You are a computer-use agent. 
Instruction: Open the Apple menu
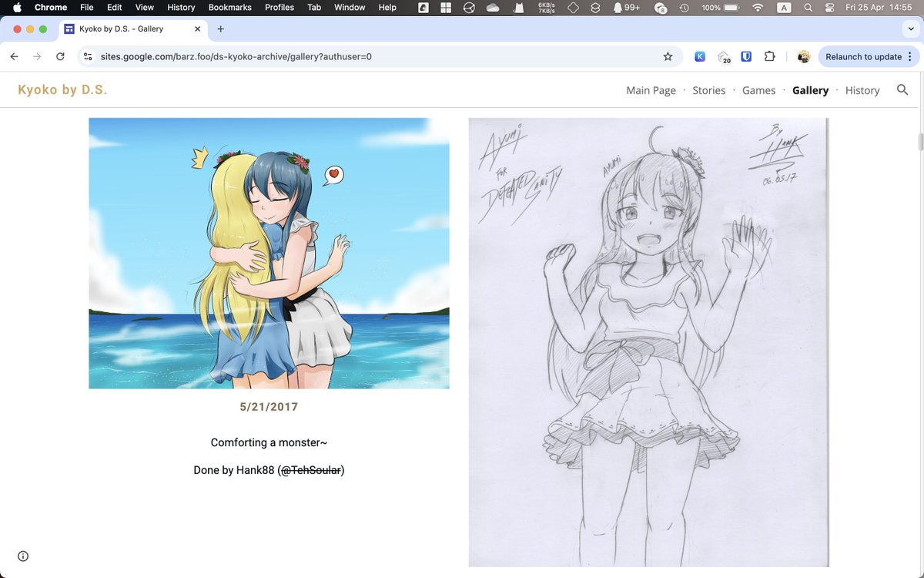[16, 7]
